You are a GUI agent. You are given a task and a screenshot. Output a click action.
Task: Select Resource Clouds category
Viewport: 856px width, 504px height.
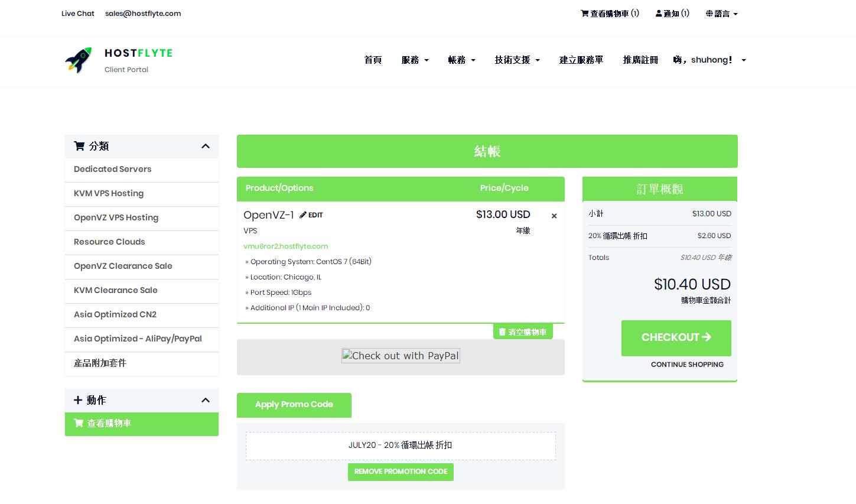point(142,242)
